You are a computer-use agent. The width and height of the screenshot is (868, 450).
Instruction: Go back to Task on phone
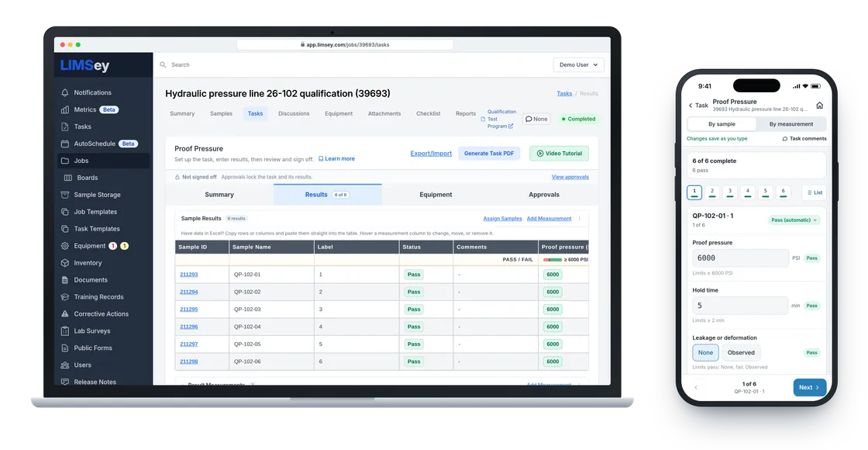pos(698,106)
